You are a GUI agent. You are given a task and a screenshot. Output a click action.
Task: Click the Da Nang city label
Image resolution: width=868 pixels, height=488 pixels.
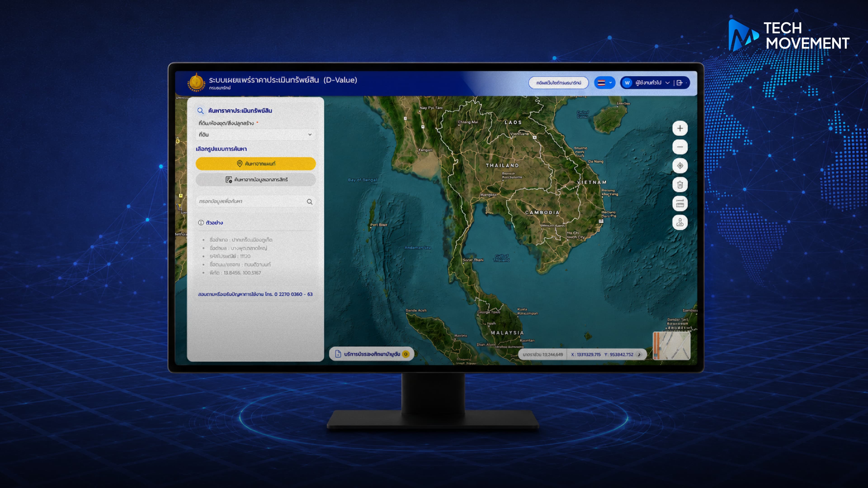tap(596, 162)
